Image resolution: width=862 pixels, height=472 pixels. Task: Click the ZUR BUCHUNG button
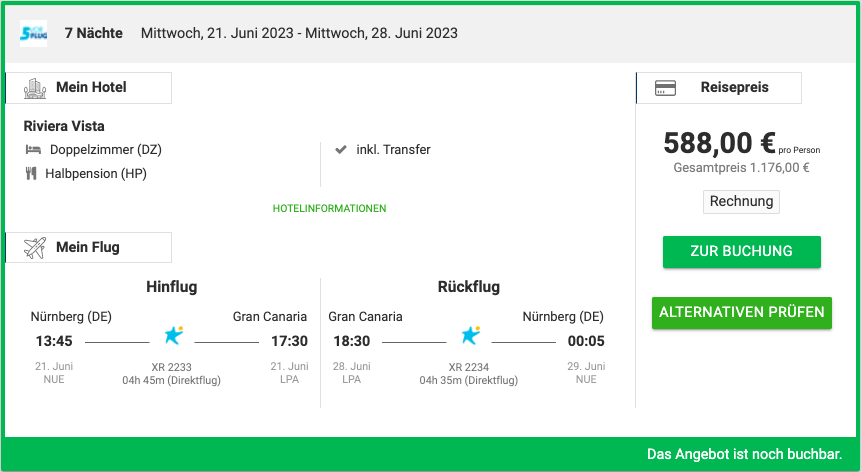(x=742, y=252)
